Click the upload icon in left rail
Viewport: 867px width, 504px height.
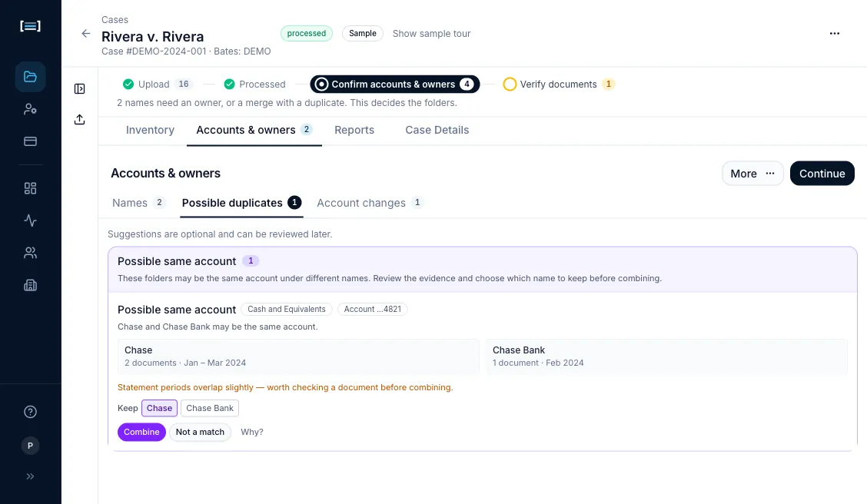[80, 119]
